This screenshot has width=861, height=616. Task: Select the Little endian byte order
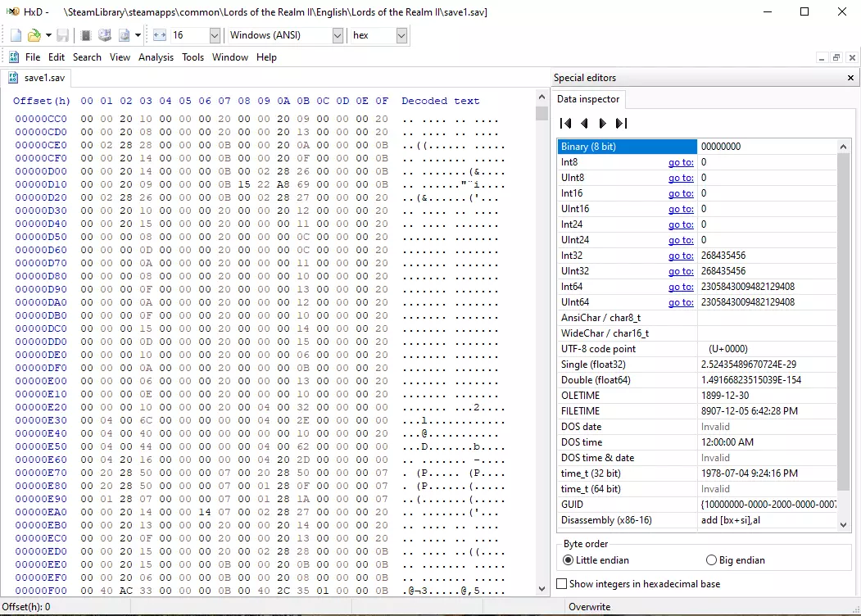tap(569, 560)
